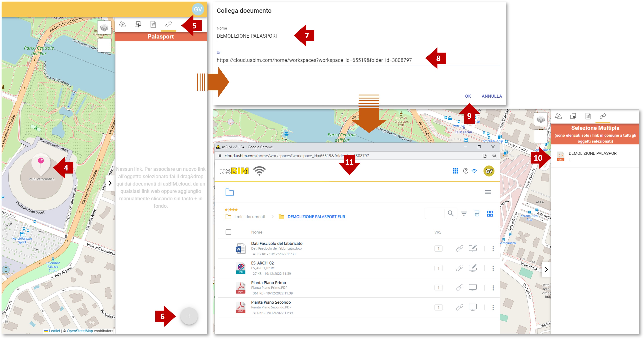Open the version 1 badge of Pianta Piano Primo
This screenshot has width=644, height=339.
438,288
